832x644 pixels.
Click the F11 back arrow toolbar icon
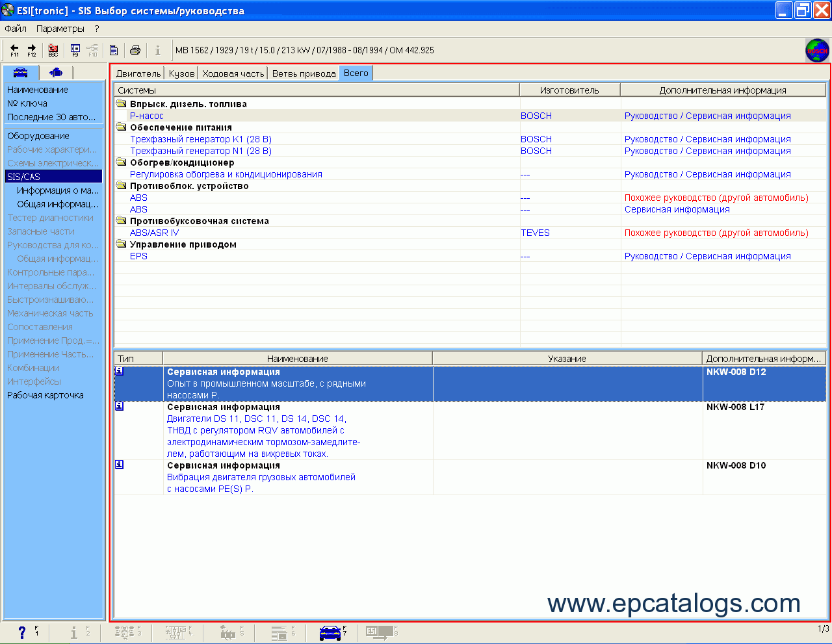point(14,50)
